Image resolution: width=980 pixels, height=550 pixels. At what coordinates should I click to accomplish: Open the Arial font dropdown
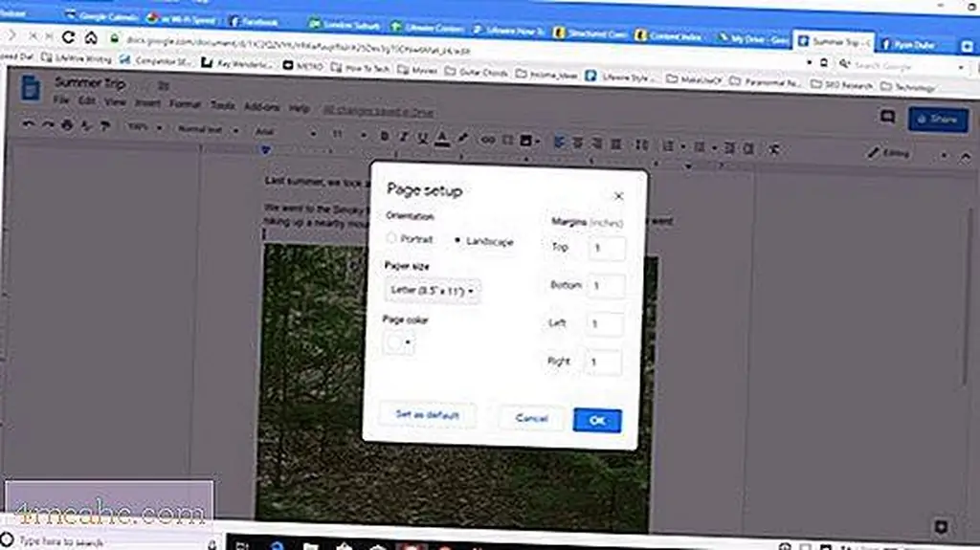click(285, 132)
